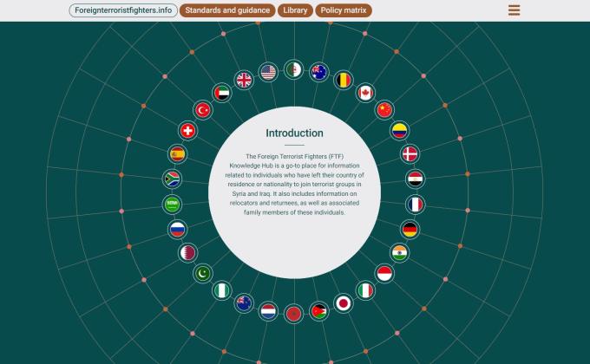
Task: Go to Foreignterroristfighters.info home link
Action: click(x=123, y=10)
